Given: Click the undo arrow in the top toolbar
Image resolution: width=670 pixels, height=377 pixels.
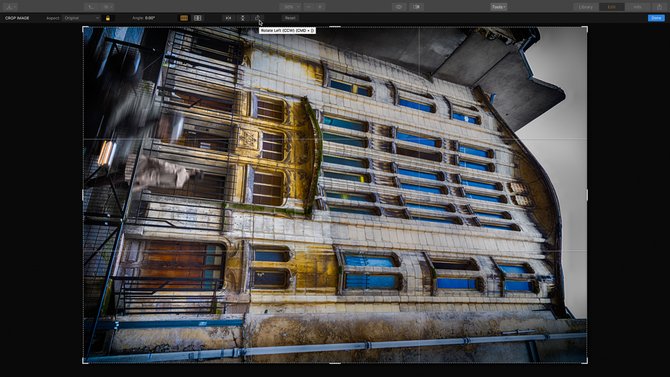Looking at the screenshot, I should [x=91, y=7].
